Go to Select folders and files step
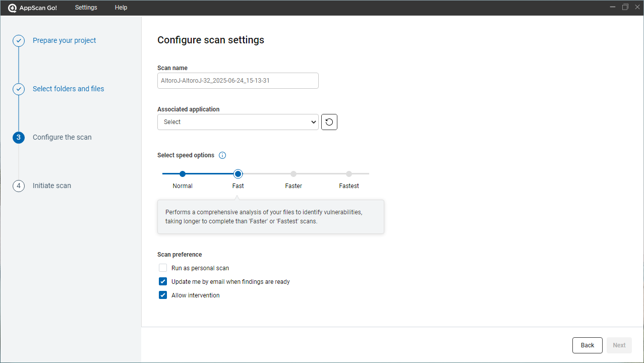Image resolution: width=644 pixels, height=363 pixels. pyautogui.click(x=69, y=89)
